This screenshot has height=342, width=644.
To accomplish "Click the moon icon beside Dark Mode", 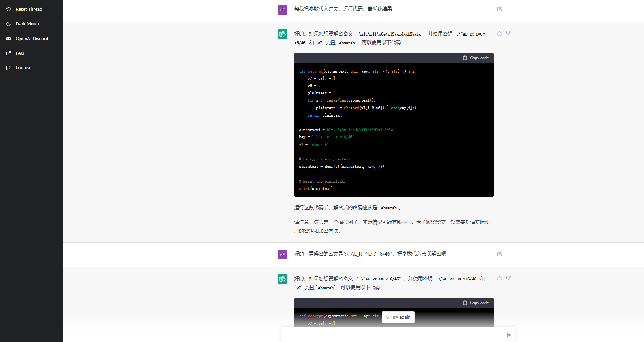I will click(9, 24).
